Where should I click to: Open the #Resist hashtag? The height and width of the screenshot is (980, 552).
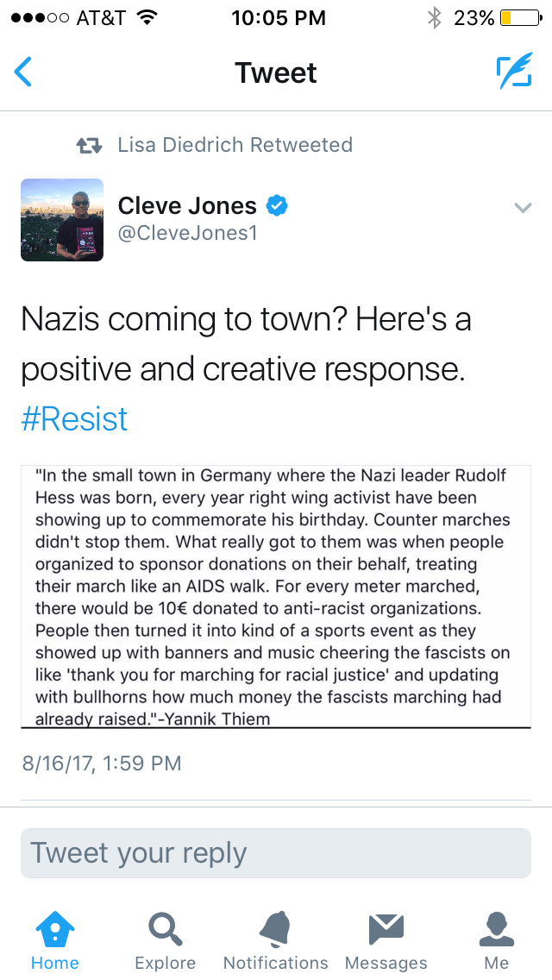pyautogui.click(x=74, y=418)
